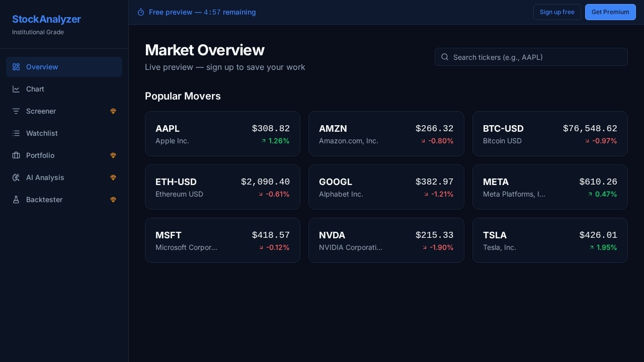Click premium gem badge beside AI Analysis

pyautogui.click(x=113, y=177)
